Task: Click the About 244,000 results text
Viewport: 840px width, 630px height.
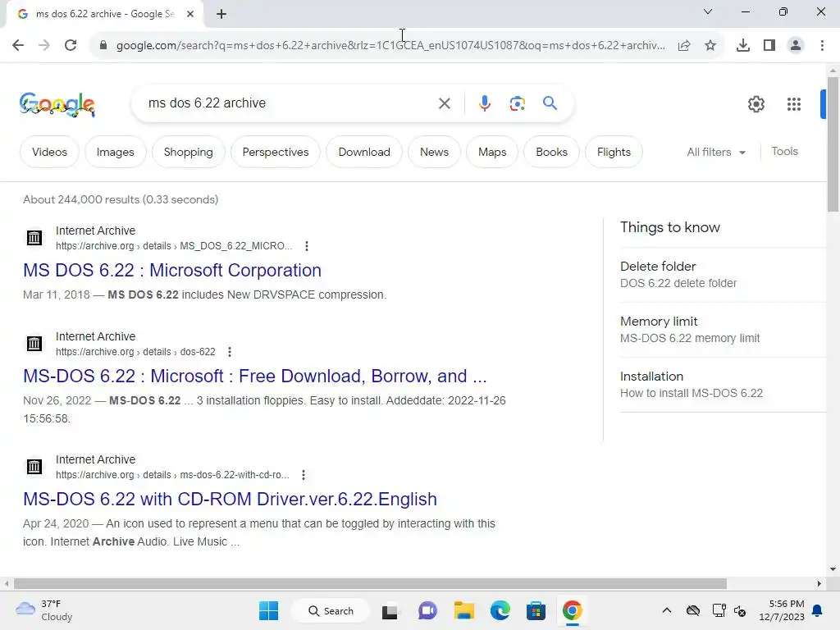Action: coord(121,199)
